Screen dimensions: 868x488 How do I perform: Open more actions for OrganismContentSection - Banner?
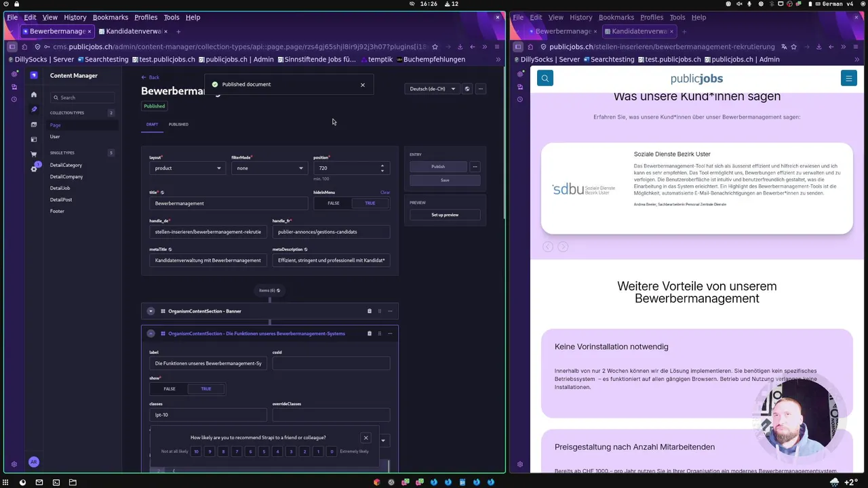[x=390, y=311]
